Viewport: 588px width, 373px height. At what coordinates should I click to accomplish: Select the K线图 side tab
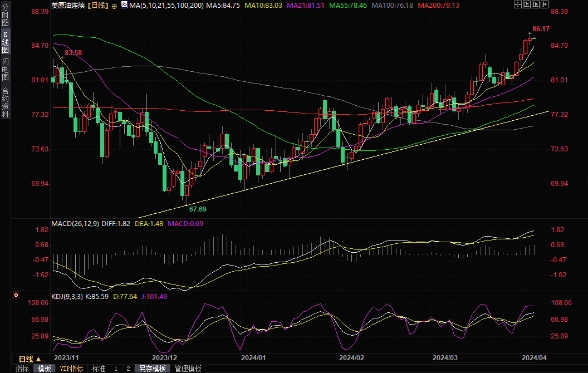(6, 42)
